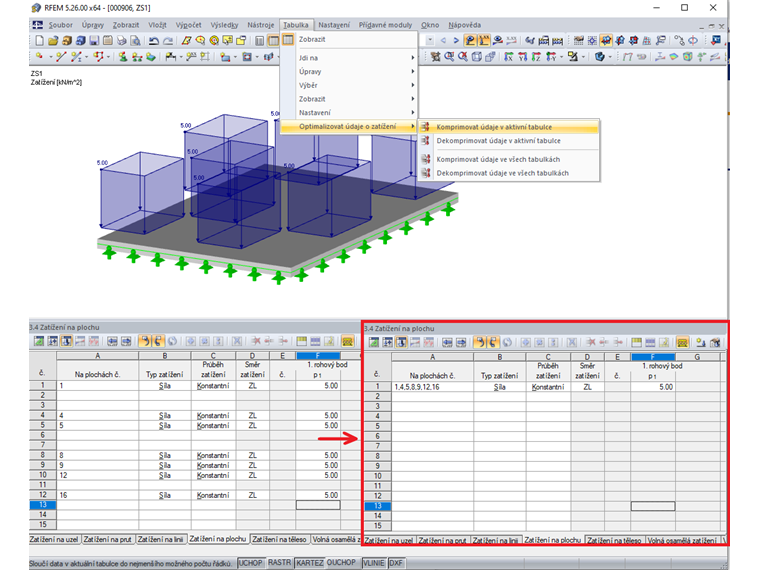Choose Dekomprimovat údaje ve všech tabulkách

[x=508, y=173]
